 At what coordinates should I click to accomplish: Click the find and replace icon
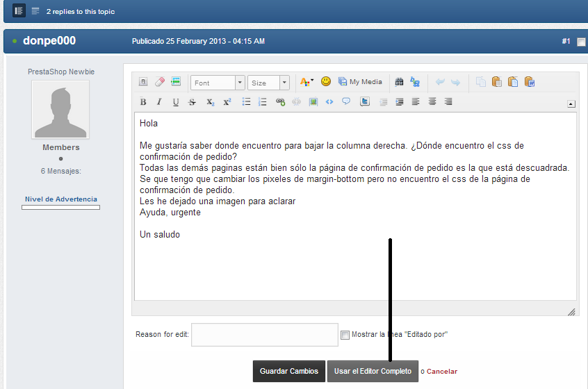(x=415, y=82)
